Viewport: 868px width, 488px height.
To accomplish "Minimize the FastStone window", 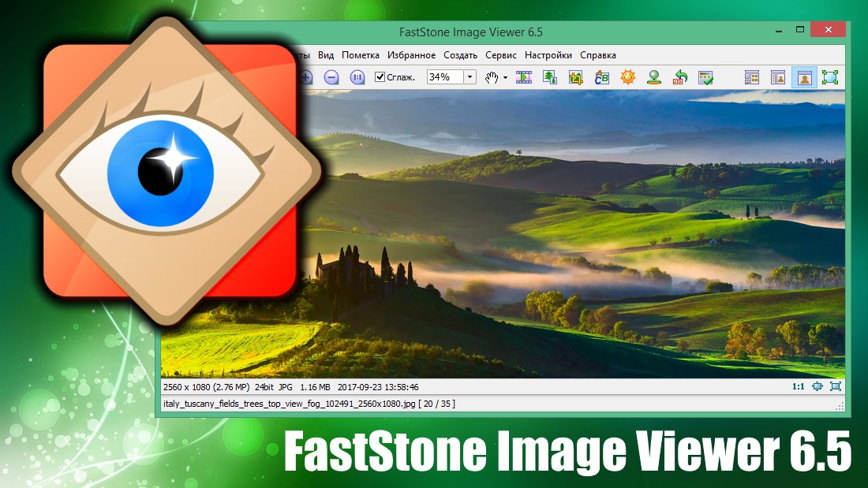I will (779, 31).
